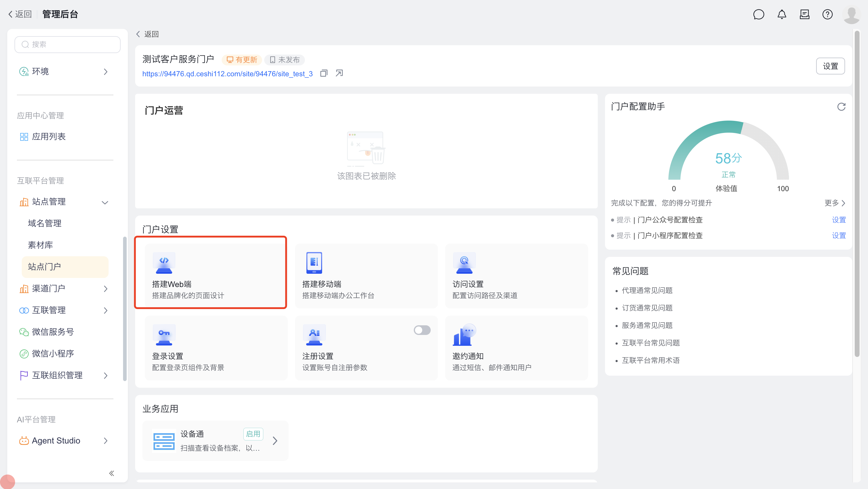Select 域名管理 in the sidebar
This screenshot has height=489, width=868.
[44, 223]
